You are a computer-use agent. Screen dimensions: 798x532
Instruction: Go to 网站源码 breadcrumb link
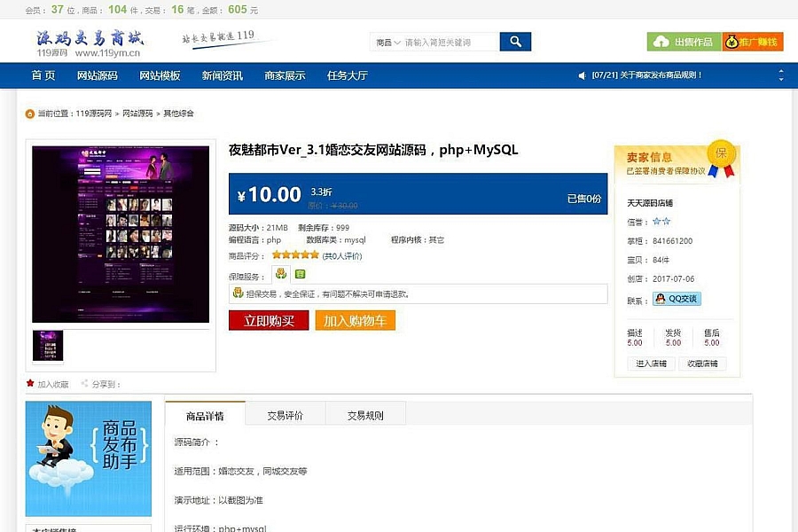tap(137, 113)
